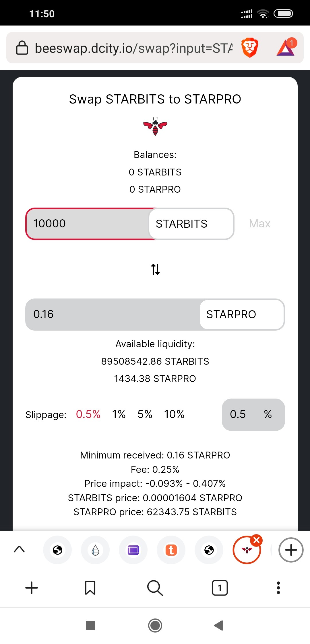Tap the Brave shields lion icon
310x644 pixels.
(x=250, y=48)
